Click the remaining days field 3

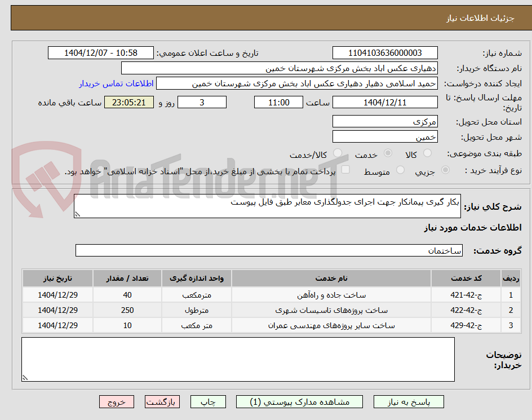[x=202, y=102]
